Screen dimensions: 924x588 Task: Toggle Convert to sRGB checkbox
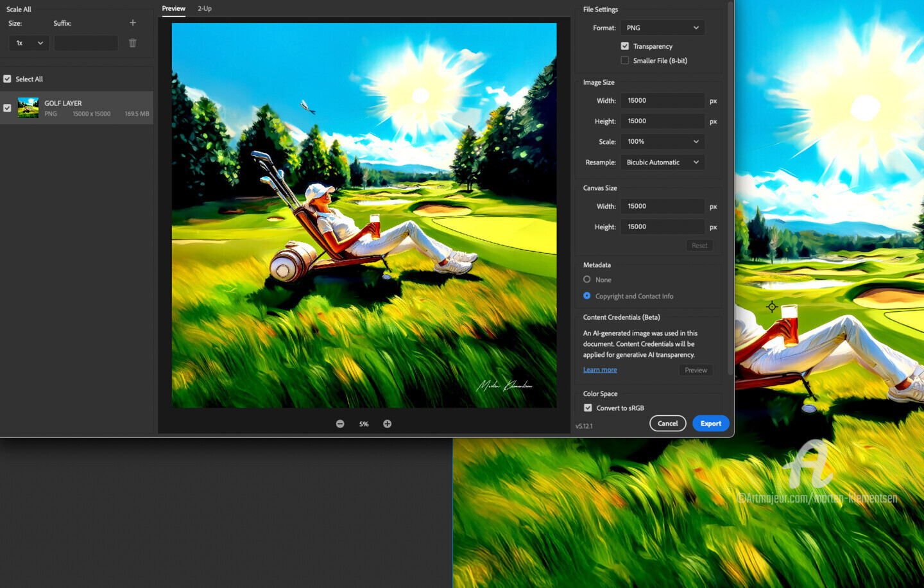(588, 408)
